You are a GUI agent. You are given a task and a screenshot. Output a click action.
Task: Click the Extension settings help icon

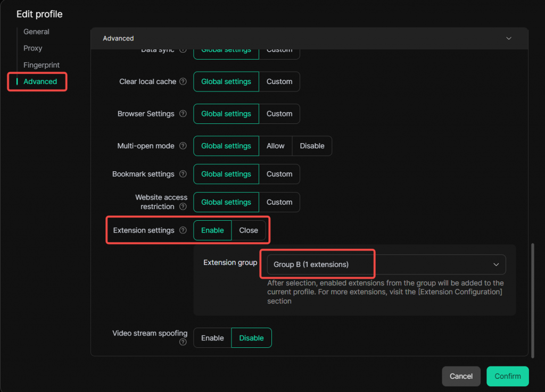183,230
